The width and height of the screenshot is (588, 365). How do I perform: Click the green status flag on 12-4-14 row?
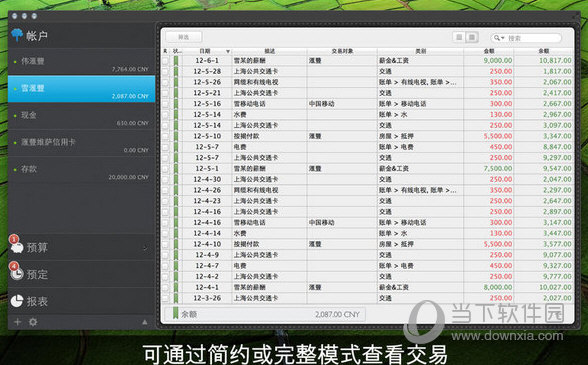click(176, 233)
